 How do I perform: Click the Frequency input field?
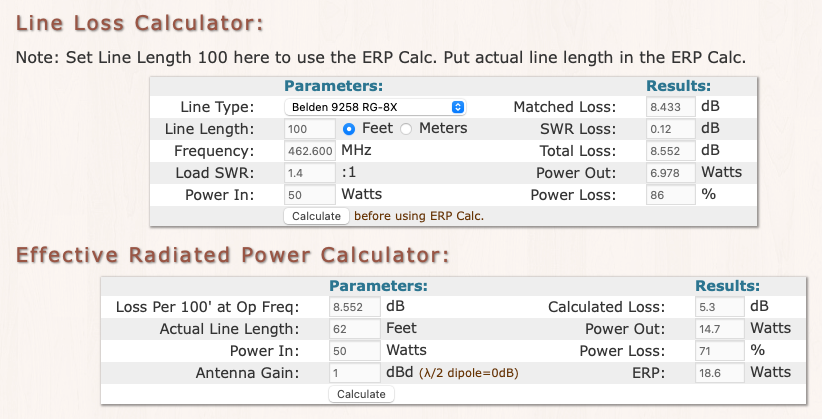tap(309, 151)
